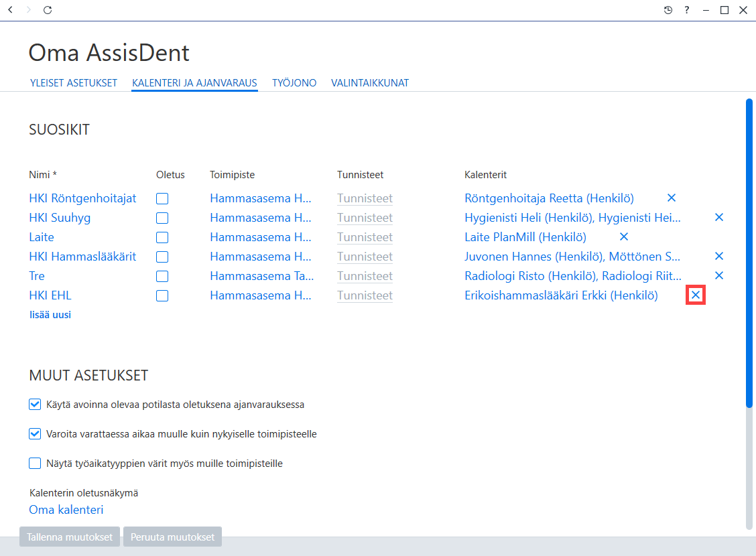
Task: Disable warning when booking for another toimipiste
Action: tap(35, 433)
